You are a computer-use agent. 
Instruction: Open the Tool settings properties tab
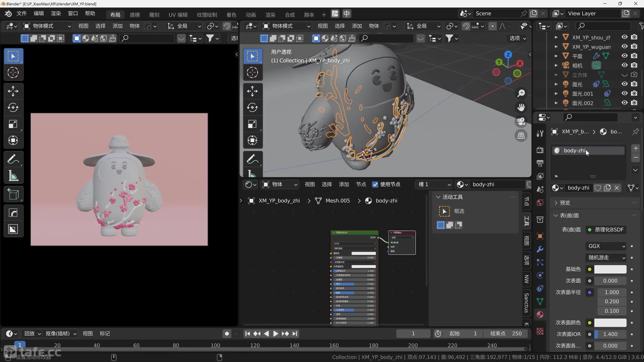coord(540,134)
